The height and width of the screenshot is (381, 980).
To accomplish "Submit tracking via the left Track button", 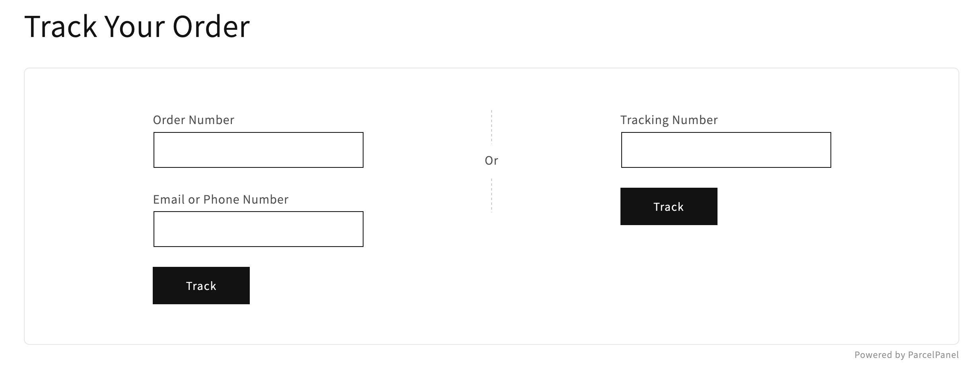I will pyautogui.click(x=201, y=285).
